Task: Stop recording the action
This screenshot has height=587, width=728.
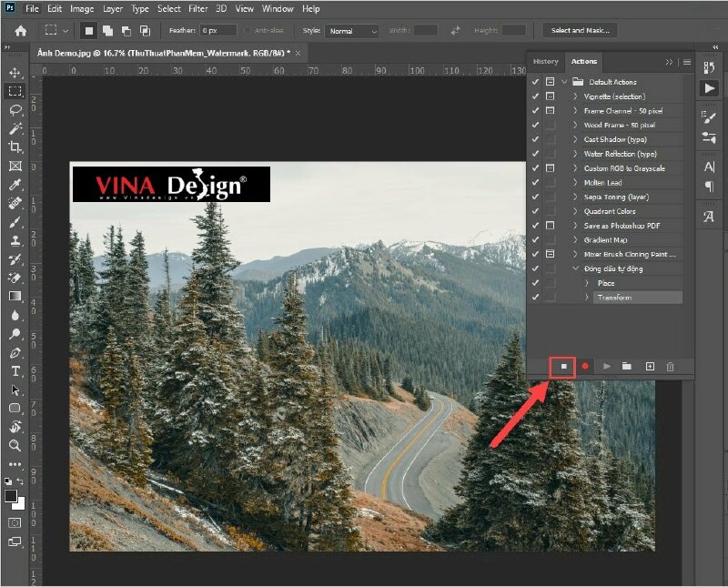Action: 563,366
